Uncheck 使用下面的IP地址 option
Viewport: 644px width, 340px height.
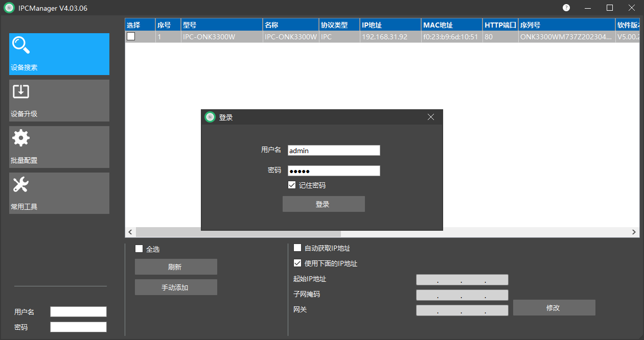pyautogui.click(x=297, y=263)
